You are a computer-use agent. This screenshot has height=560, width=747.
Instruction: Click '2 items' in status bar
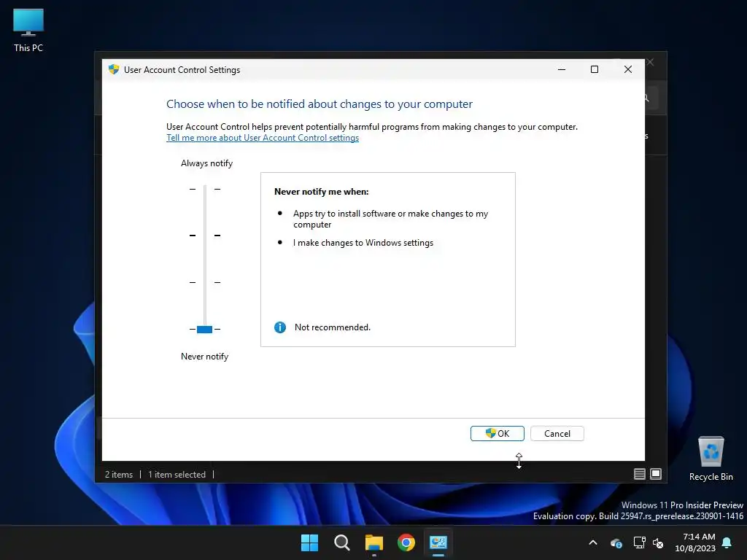[119, 474]
